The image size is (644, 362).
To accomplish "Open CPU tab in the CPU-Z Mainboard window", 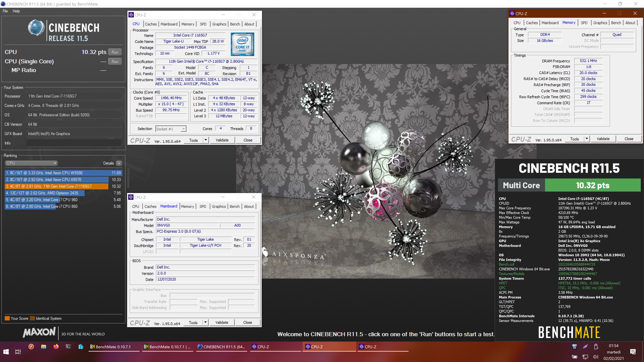I will point(136,206).
